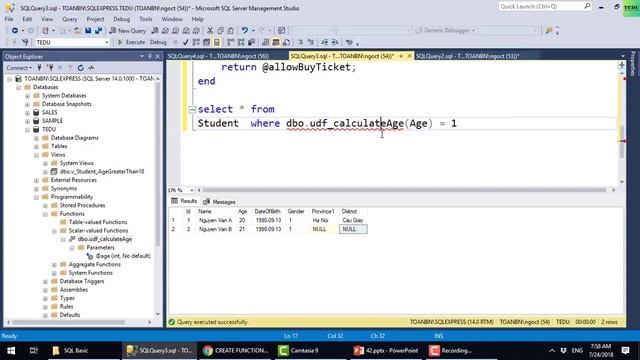Click the Decrease Indent icon
This screenshot has width=640, height=360.
(324, 42)
